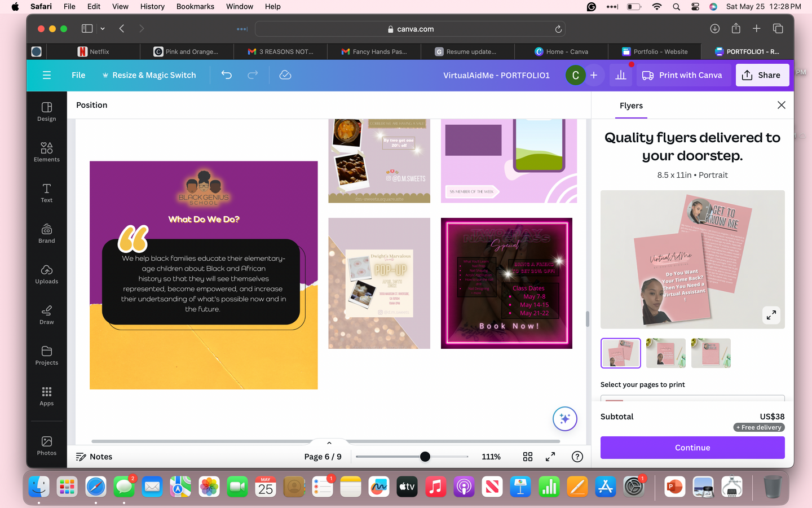
Task: Open the Brand kit panel
Action: 46,233
